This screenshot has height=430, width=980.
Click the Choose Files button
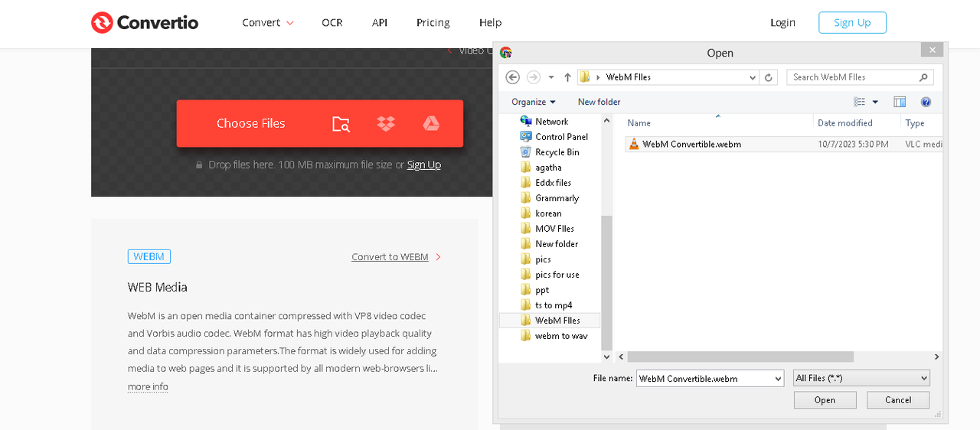250,123
